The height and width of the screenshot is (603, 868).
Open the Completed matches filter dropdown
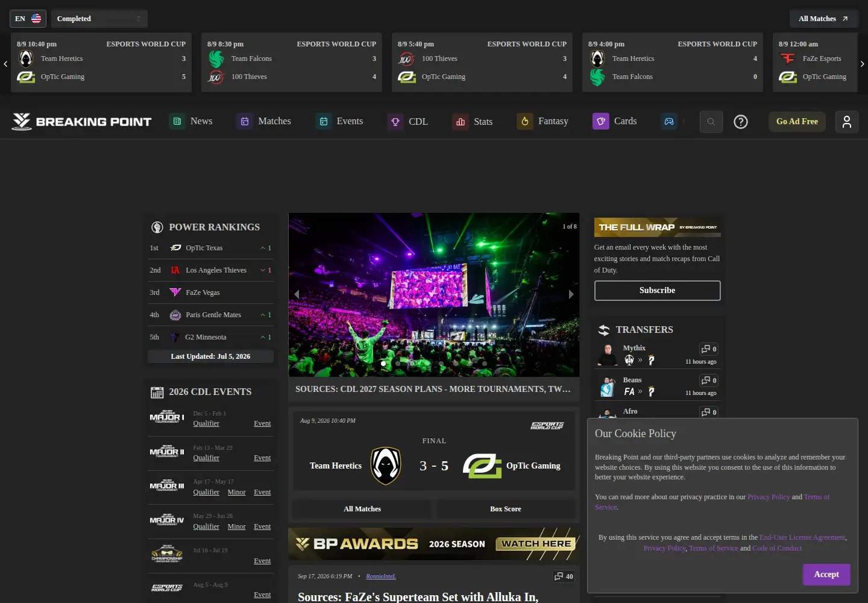[99, 19]
